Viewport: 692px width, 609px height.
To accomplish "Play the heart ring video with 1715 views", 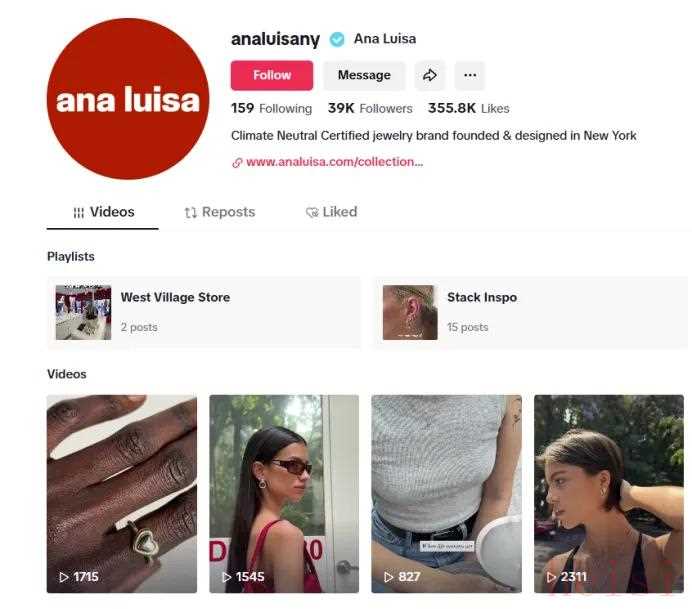I will click(122, 493).
